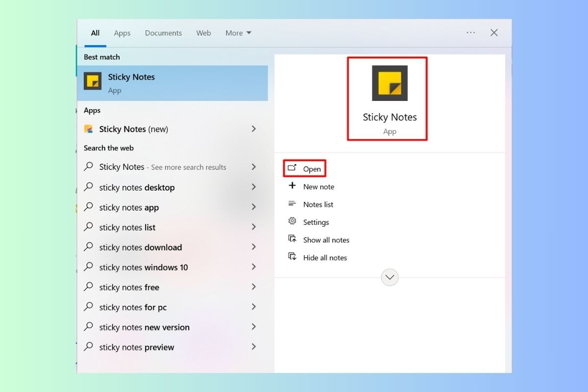The height and width of the screenshot is (392, 588).
Task: Expand chevron for 'sticky notes windows 10'
Action: (254, 267)
